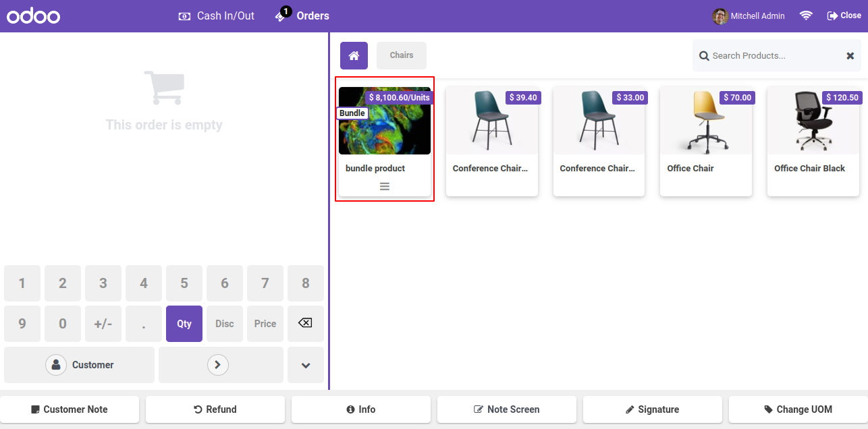Image resolution: width=868 pixels, height=429 pixels.
Task: Open Cash In/Out
Action: (x=216, y=16)
